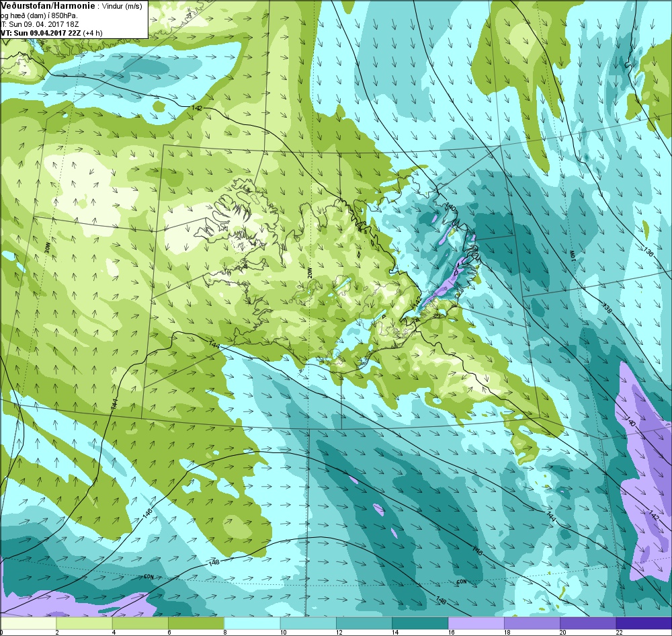Click the "Veðurstofan/Harmonie" title text

pos(48,6)
